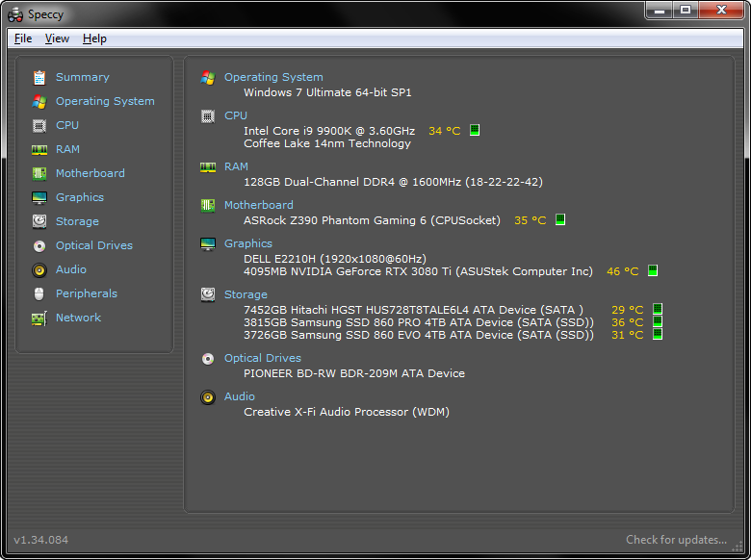
Task: Click the Network card icon in sidebar
Action: pos(39,318)
